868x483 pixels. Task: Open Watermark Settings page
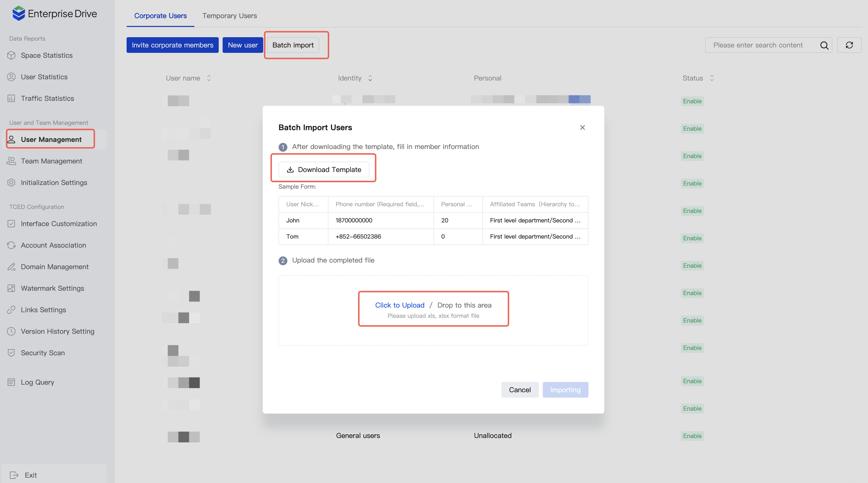click(52, 288)
